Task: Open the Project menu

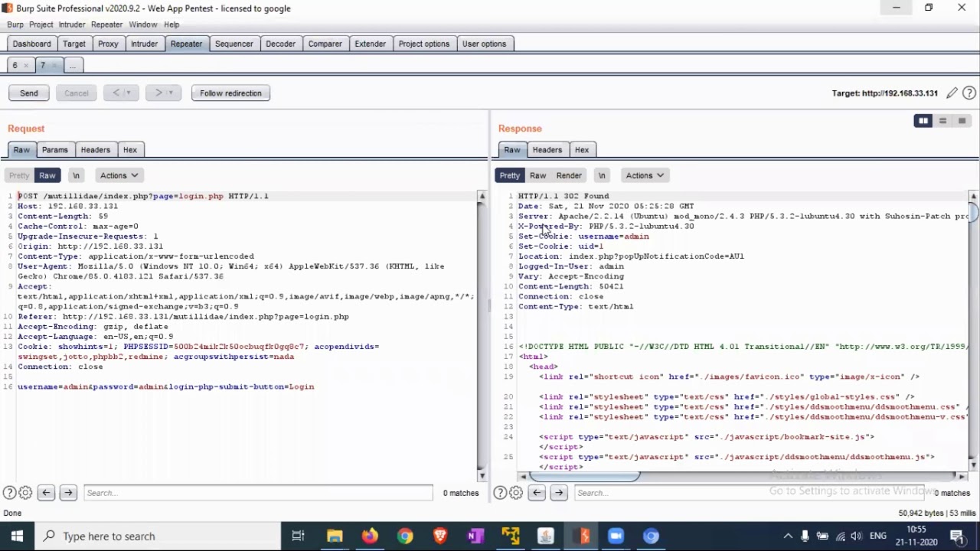Action: pos(41,24)
